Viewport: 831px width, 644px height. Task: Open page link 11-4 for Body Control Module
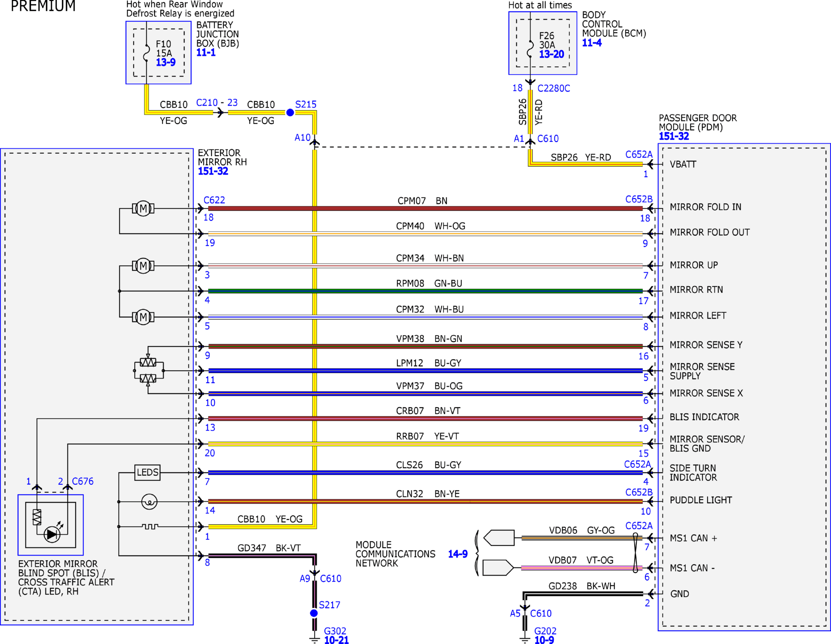[x=591, y=43]
